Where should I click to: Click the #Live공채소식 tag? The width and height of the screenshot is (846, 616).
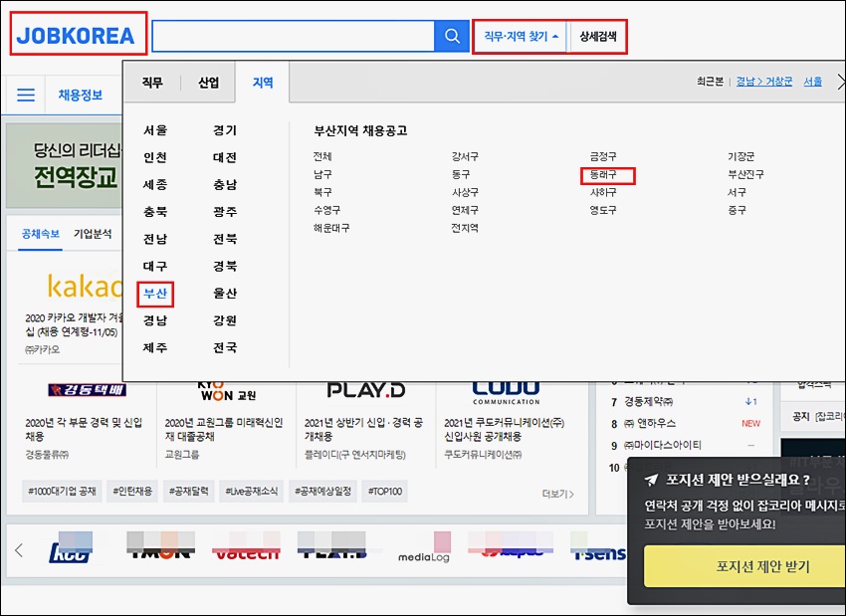[x=252, y=492]
